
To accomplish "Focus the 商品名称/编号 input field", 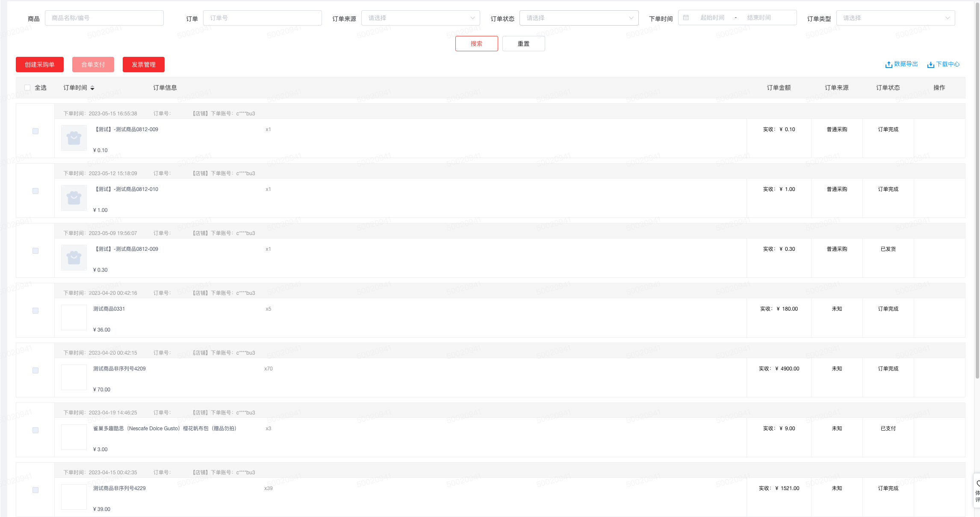I will click(104, 18).
